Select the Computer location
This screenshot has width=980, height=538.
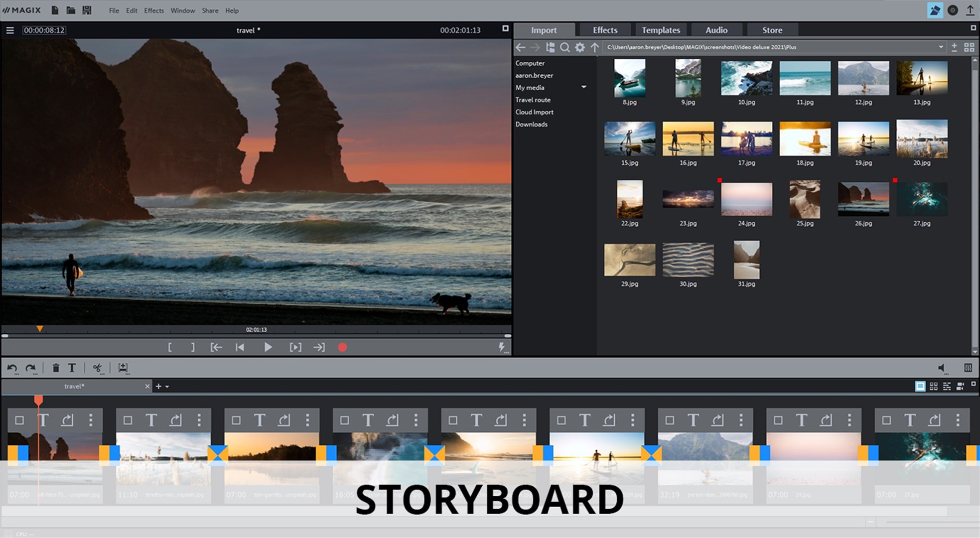point(530,63)
